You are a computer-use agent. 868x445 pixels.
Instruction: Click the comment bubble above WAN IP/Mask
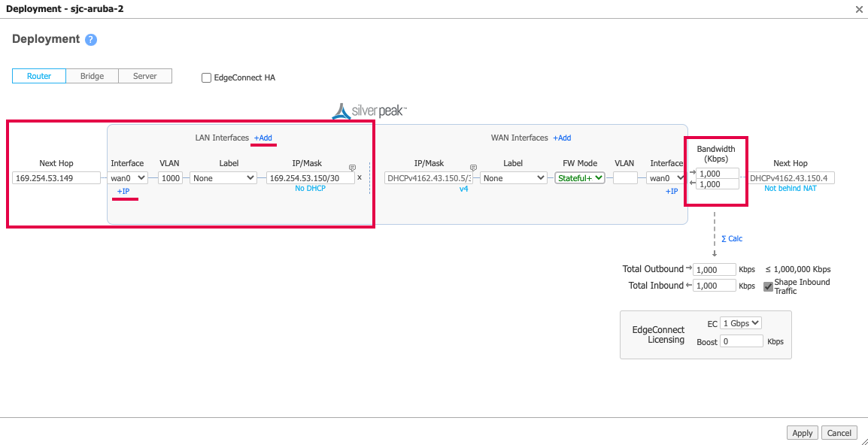pyautogui.click(x=473, y=167)
